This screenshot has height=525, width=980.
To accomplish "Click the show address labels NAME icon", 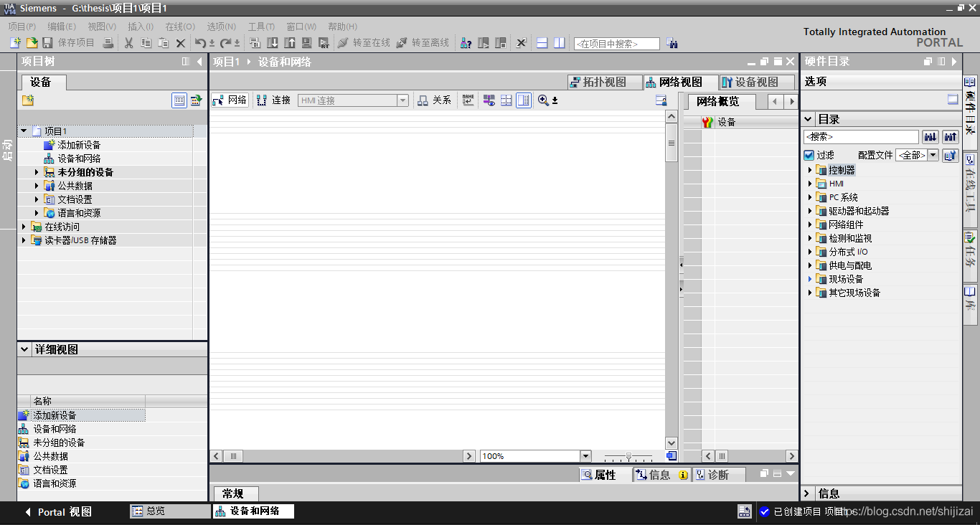I will (468, 100).
